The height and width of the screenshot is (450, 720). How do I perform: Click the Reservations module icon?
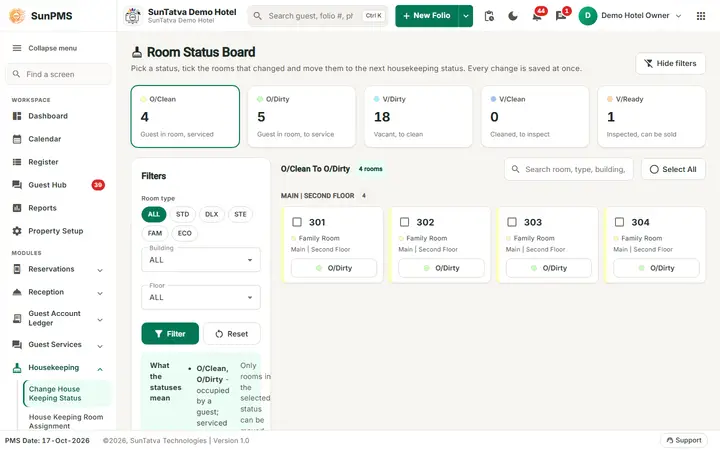pyautogui.click(x=17, y=269)
